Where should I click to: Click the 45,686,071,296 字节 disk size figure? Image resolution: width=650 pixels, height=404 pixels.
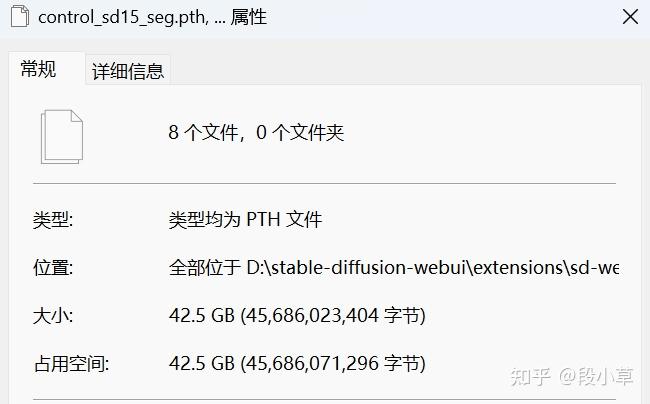click(333, 364)
